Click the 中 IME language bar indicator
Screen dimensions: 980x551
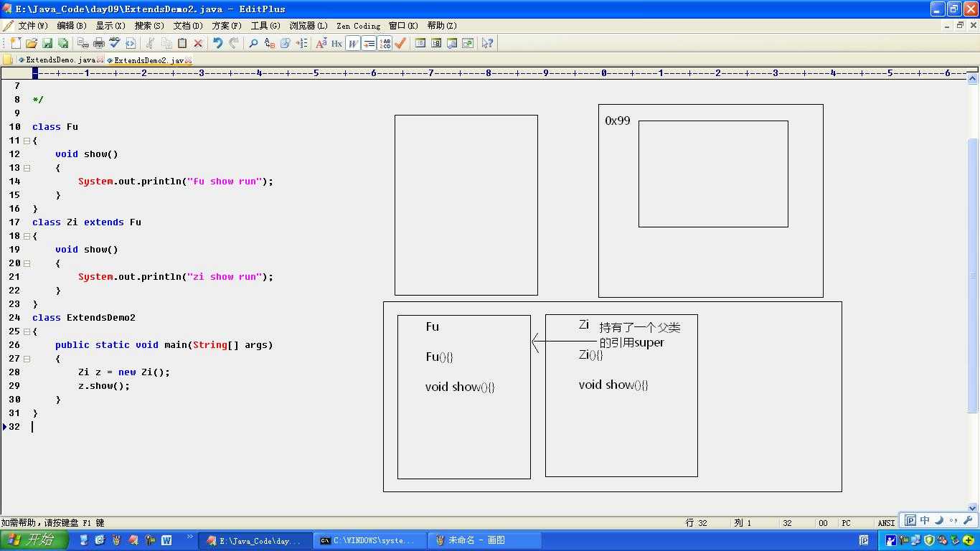[x=925, y=520]
